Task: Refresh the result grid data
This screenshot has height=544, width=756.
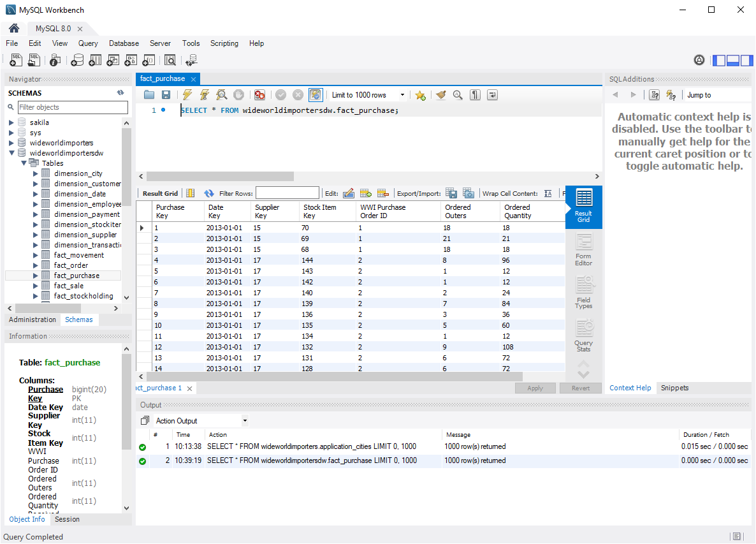Action: (209, 193)
